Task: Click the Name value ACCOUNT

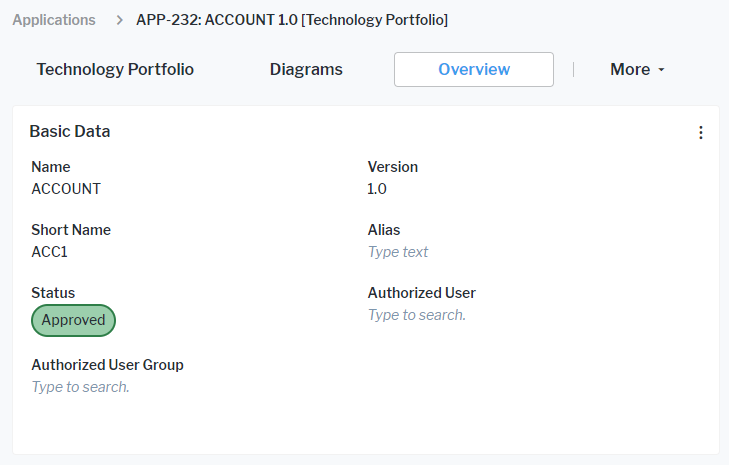Action: [x=66, y=189]
